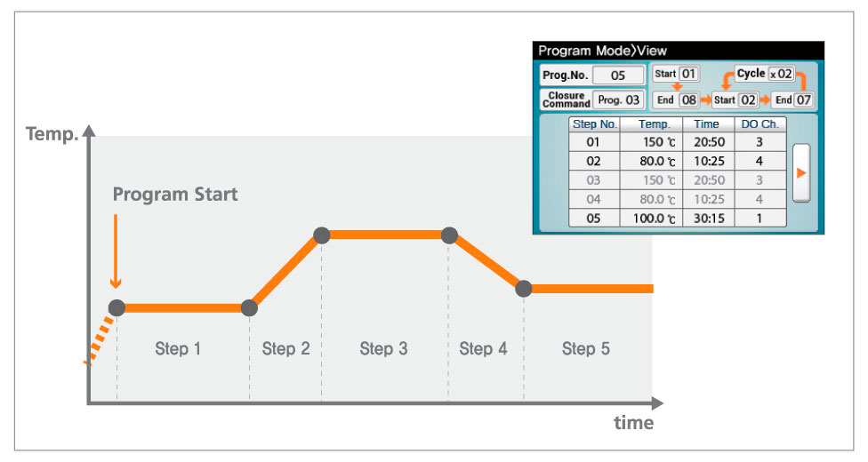Click the Cycle count x02 field
The width and height of the screenshot is (868, 462).
779,74
